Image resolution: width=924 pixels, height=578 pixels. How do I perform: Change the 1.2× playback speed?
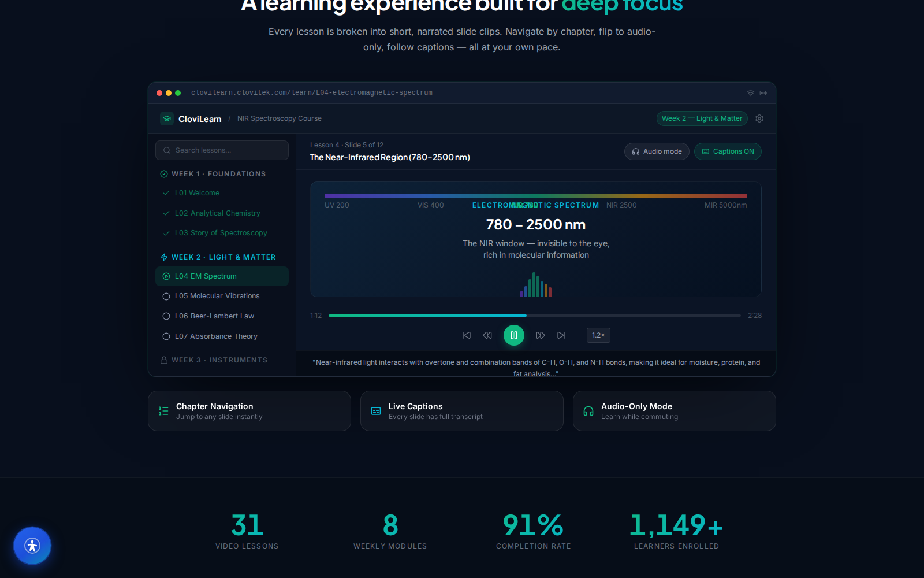(x=598, y=335)
